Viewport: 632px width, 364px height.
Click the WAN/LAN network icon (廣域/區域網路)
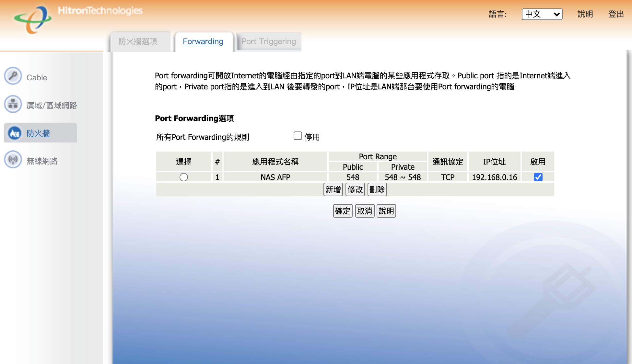point(13,104)
